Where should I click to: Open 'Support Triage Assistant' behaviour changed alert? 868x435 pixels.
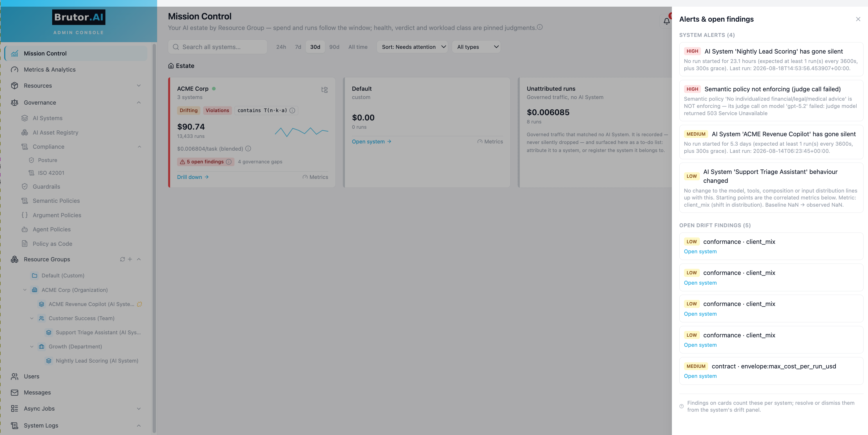pyautogui.click(x=771, y=188)
